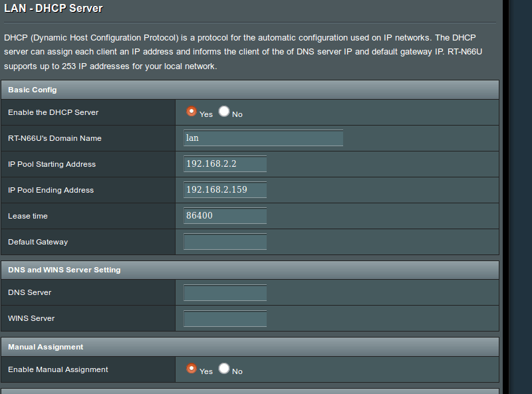Select the Lease time input box
532x394 pixels.
[225, 216]
